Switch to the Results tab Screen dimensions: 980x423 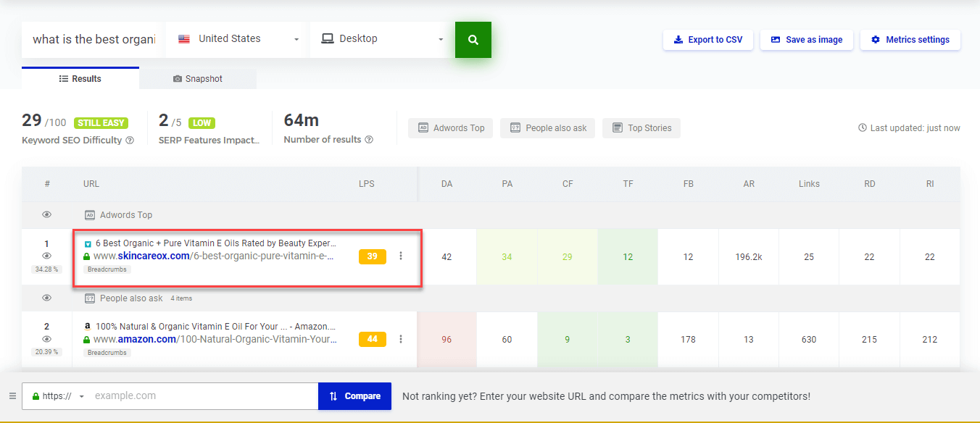click(x=80, y=78)
